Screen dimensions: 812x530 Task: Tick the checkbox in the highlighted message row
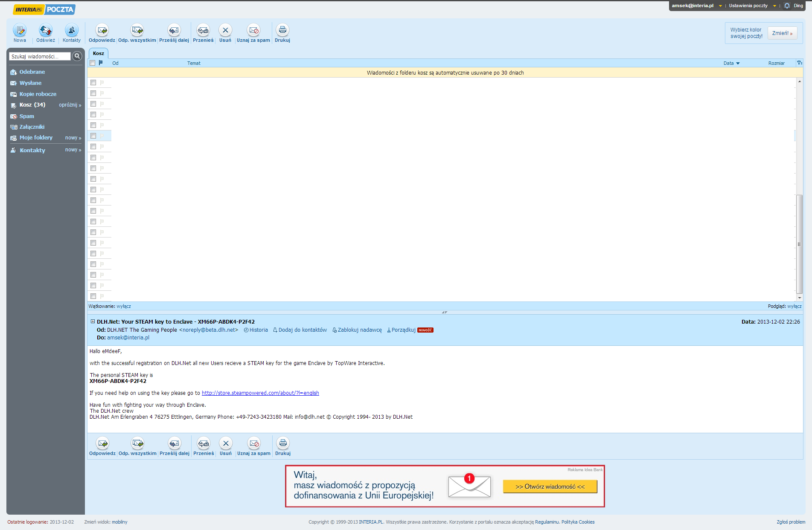(x=93, y=136)
